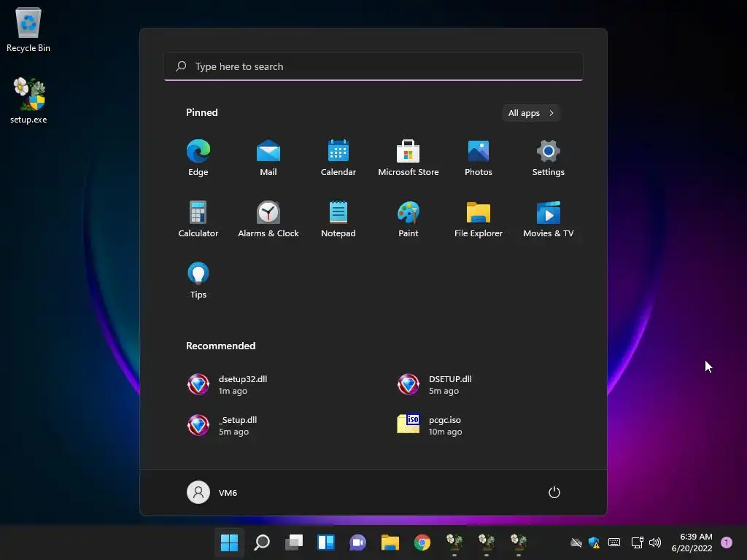Click the Windows Start button on taskbar
The image size is (747, 560).
229,542
